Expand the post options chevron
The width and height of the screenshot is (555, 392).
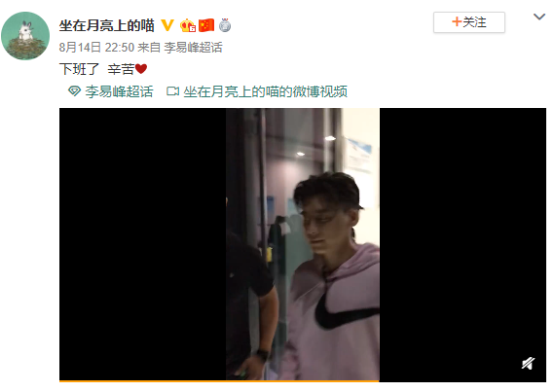click(x=539, y=17)
